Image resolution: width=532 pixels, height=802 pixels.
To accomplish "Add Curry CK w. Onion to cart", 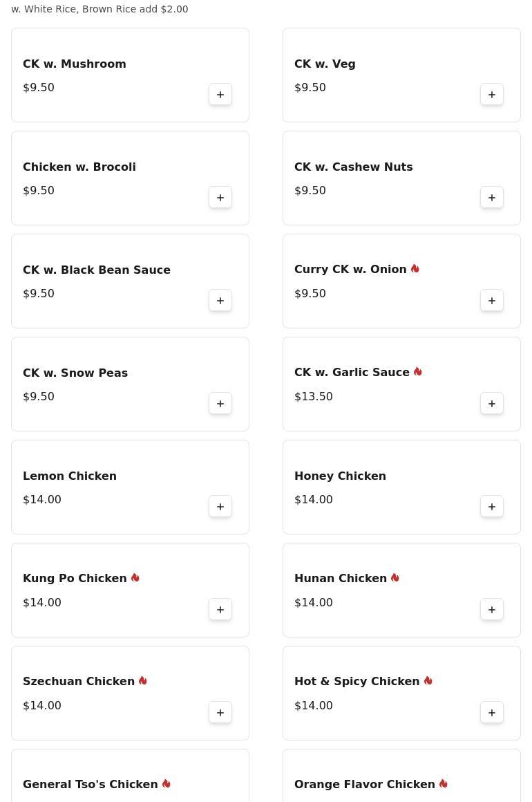I will [492, 301].
